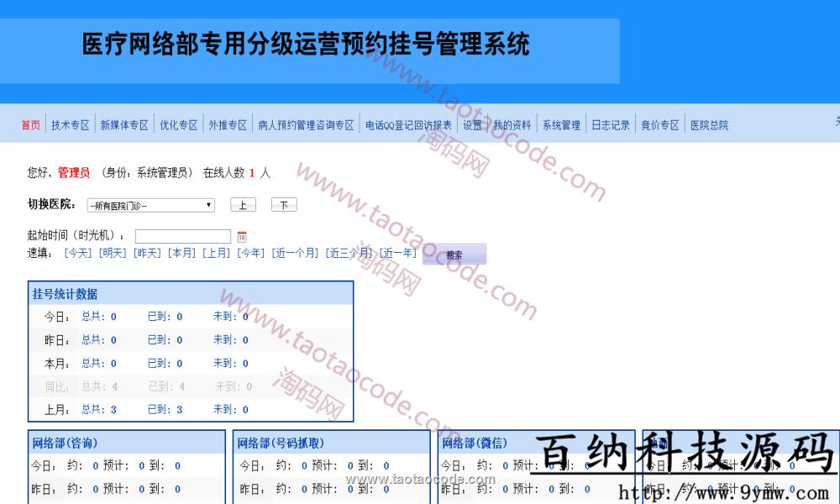The width and height of the screenshot is (840, 504).
Task: Open 病人预约管理咨询专区 in the navigation
Action: pyautogui.click(x=306, y=125)
